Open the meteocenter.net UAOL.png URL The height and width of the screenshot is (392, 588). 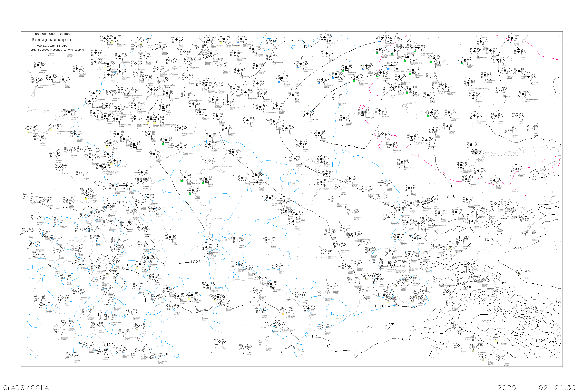pos(55,50)
